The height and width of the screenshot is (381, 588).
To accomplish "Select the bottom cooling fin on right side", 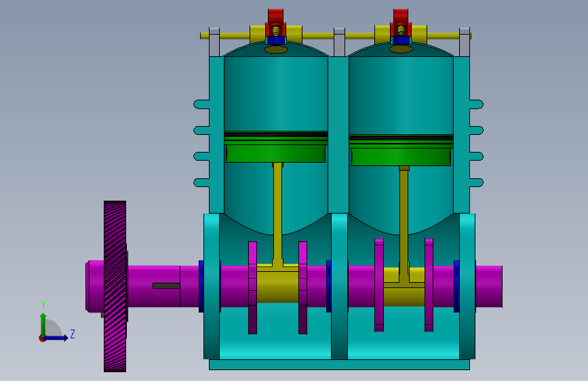I will coord(476,182).
